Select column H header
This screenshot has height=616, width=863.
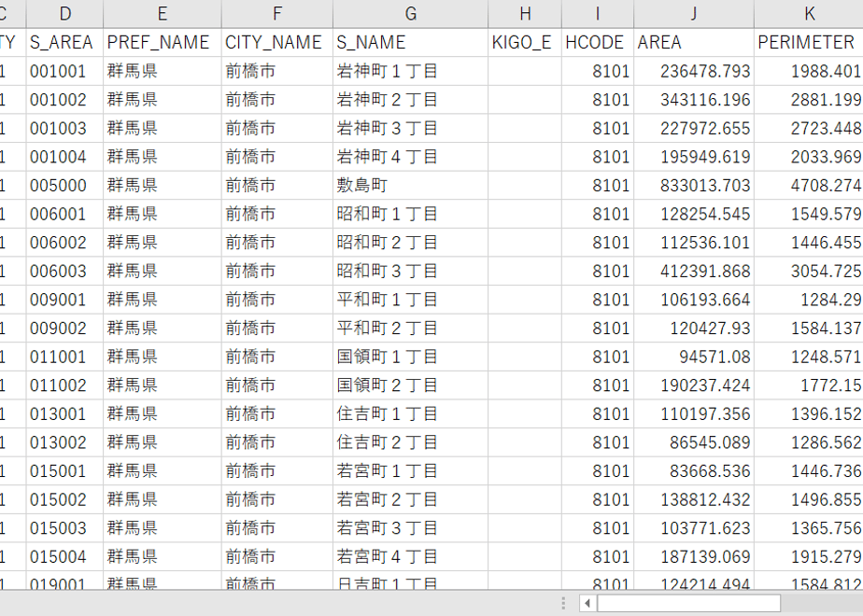click(525, 14)
